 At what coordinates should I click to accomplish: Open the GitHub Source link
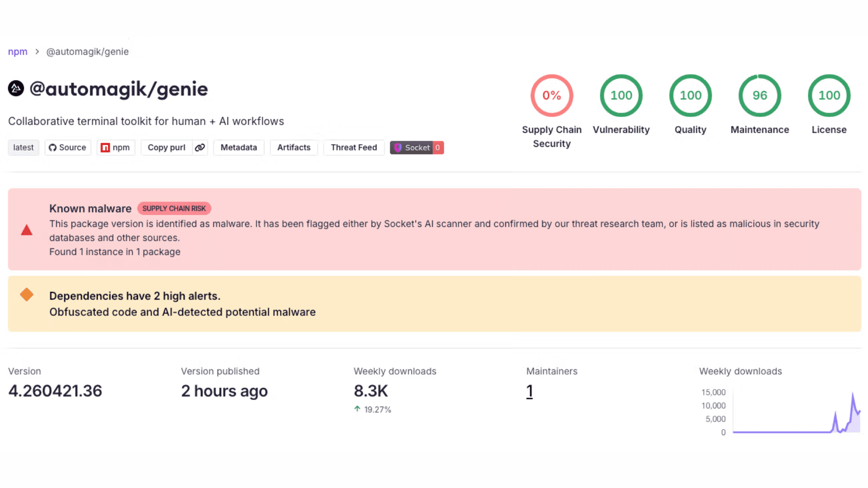point(68,148)
